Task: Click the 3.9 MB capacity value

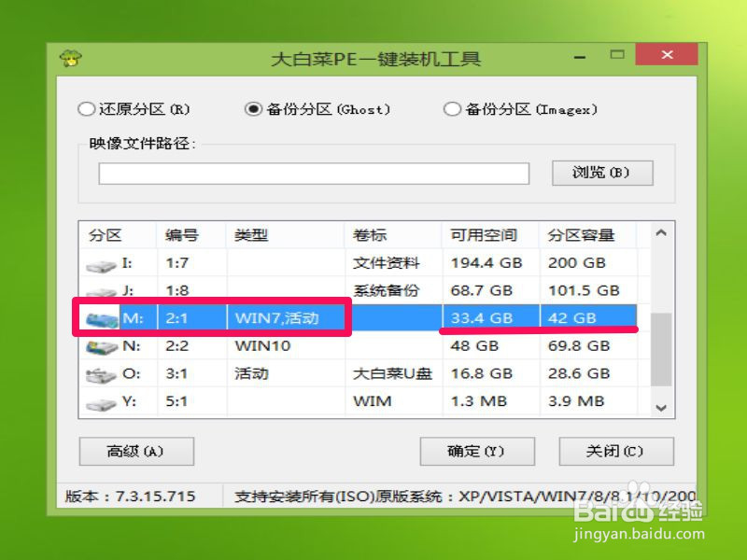Action: pyautogui.click(x=576, y=401)
